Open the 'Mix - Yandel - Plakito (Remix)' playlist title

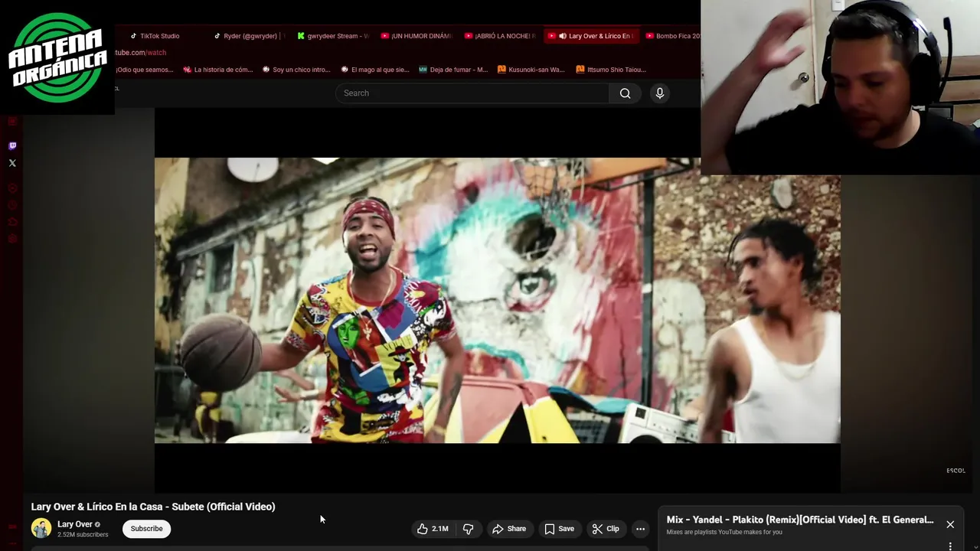pos(800,520)
